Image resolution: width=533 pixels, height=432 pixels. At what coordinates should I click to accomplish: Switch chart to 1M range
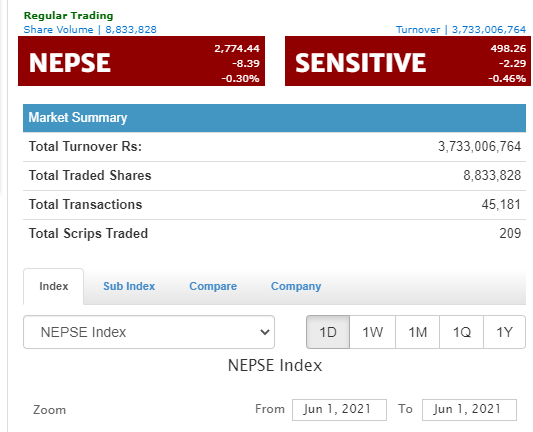click(417, 332)
